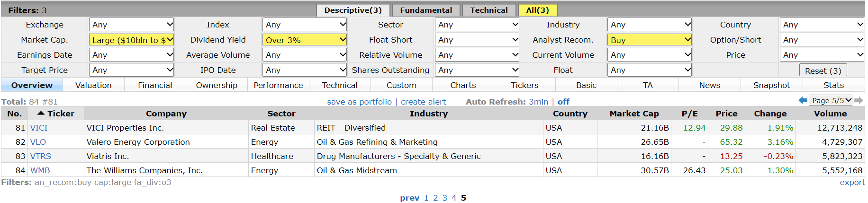
Task: Open the Current Volume dropdown
Action: [x=650, y=55]
